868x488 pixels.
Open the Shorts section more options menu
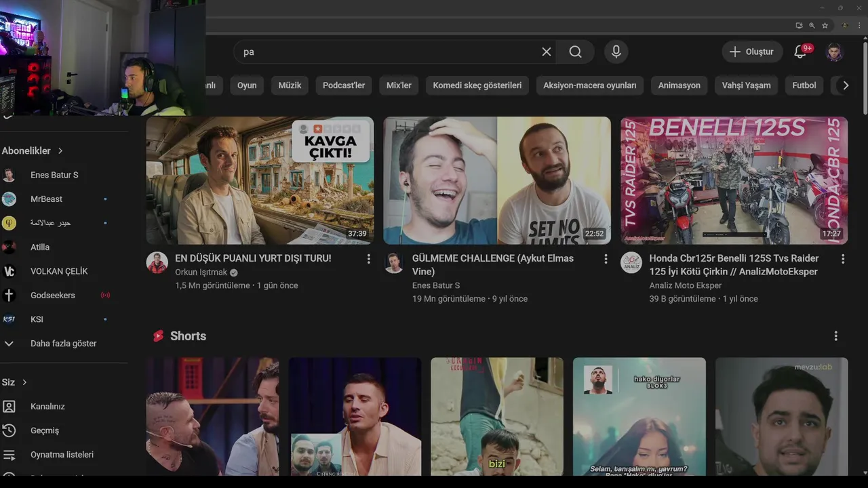pyautogui.click(x=835, y=336)
